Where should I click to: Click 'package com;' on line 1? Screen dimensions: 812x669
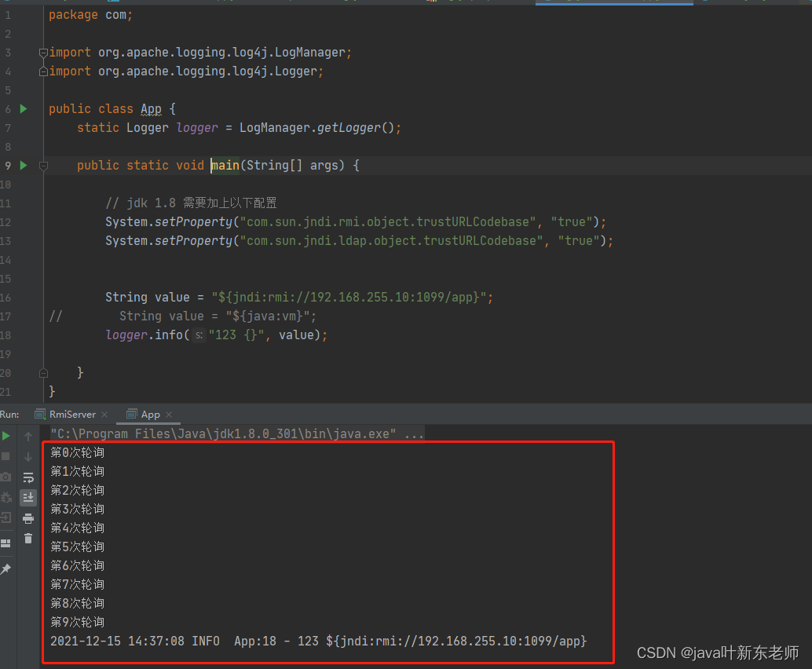[90, 15]
